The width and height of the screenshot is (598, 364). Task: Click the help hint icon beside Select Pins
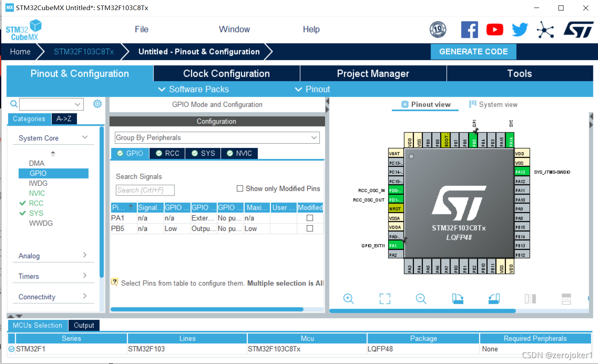pos(114,282)
